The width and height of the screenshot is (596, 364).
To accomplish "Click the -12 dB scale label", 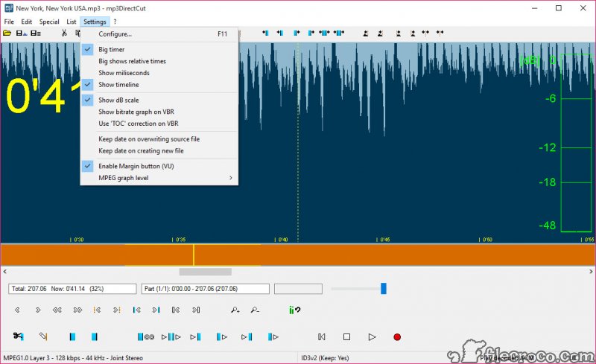I will tap(548, 147).
